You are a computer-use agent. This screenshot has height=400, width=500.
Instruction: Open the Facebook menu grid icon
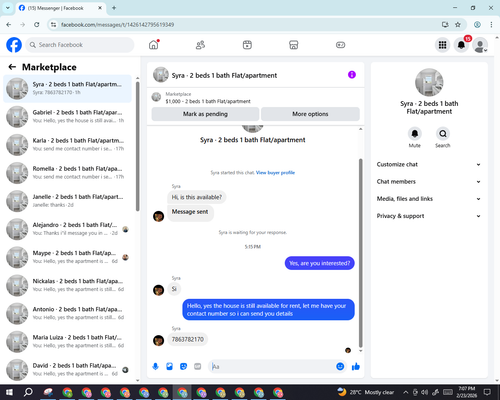click(442, 45)
